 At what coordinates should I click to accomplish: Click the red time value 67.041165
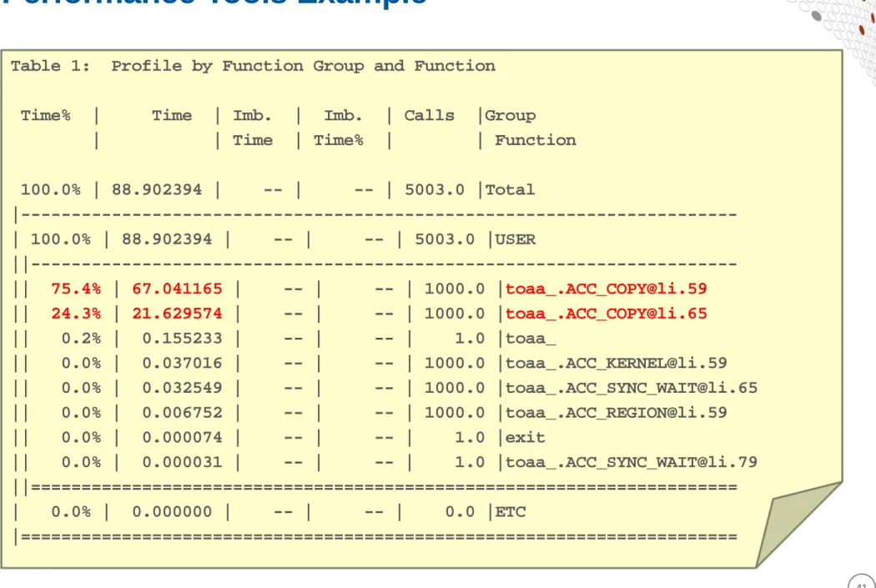pos(177,289)
